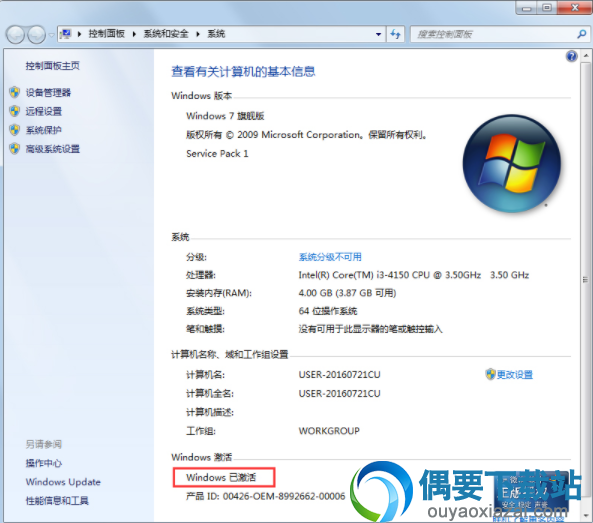Image resolution: width=593 pixels, height=523 pixels.
Task: Click the computer icon in address bar
Action: click(x=66, y=34)
